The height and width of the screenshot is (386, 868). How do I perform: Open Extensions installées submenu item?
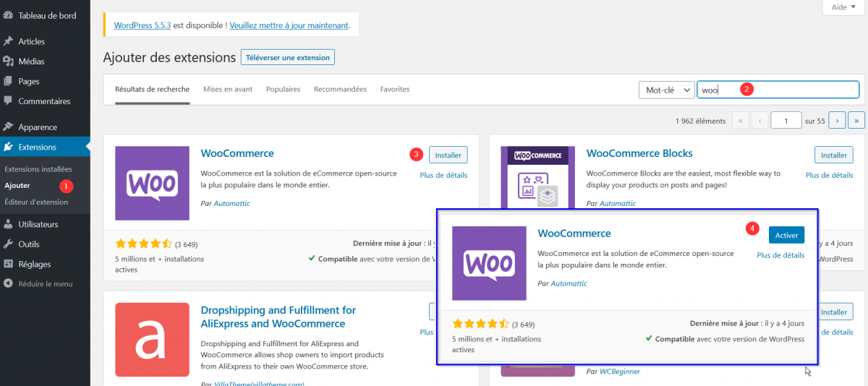[x=38, y=169]
